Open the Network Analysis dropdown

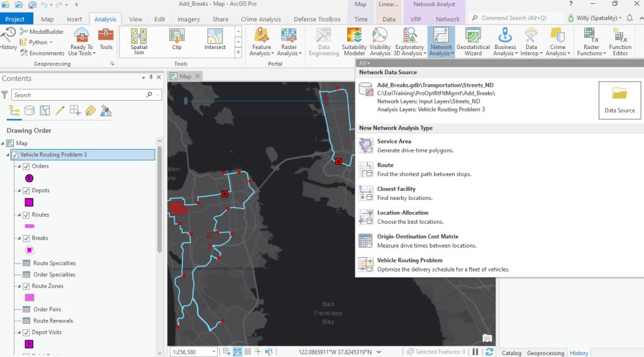(441, 42)
